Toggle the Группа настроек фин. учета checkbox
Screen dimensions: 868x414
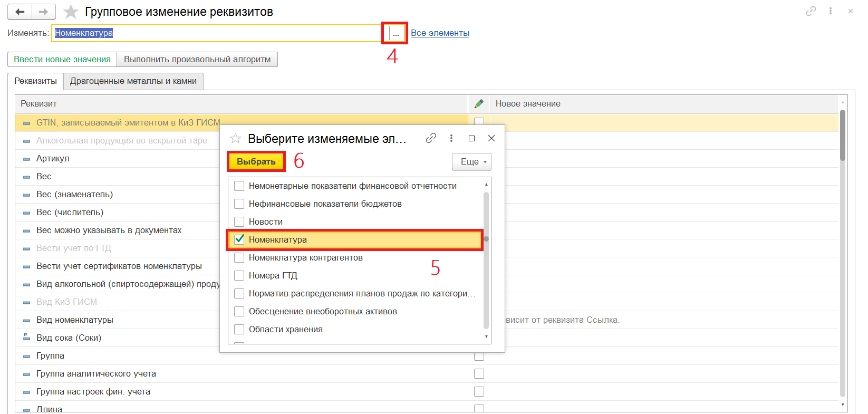click(479, 391)
